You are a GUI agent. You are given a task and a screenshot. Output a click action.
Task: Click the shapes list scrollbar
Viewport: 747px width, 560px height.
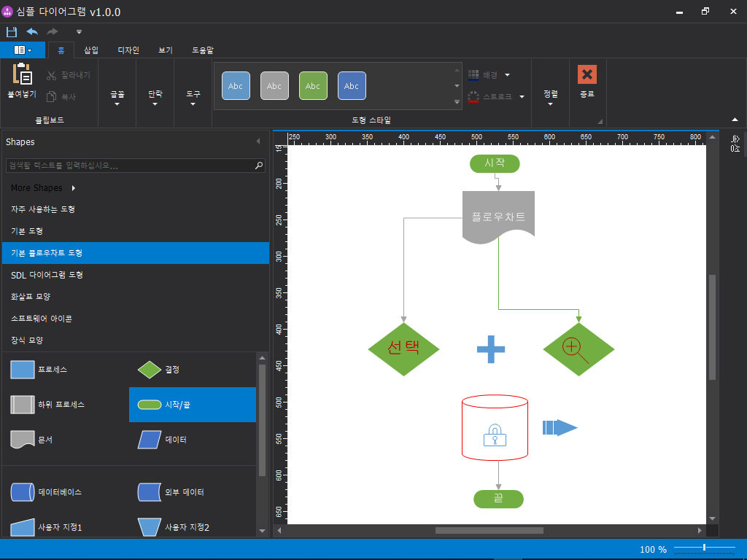pyautogui.click(x=262, y=420)
